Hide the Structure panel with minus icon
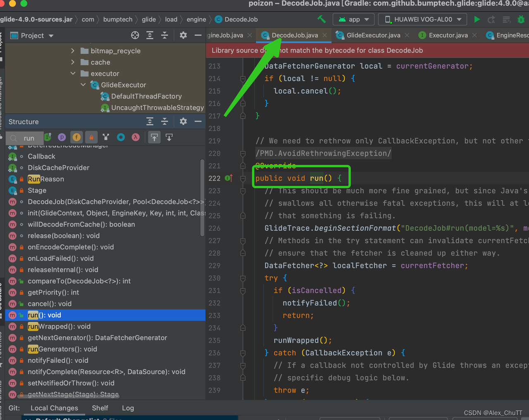 (x=198, y=121)
